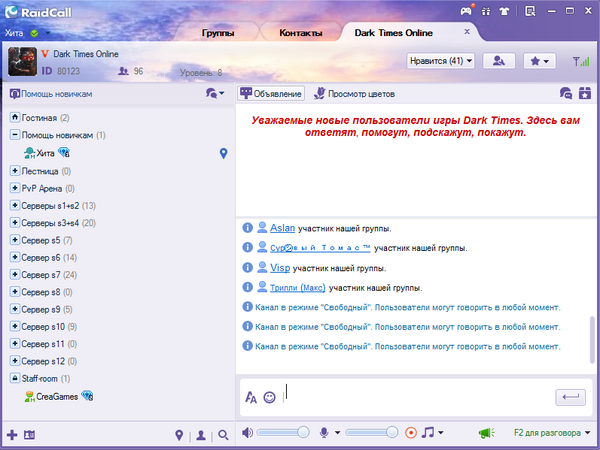The height and width of the screenshot is (450, 600).
Task: Open the favorites star dropdown
Action: click(x=540, y=61)
